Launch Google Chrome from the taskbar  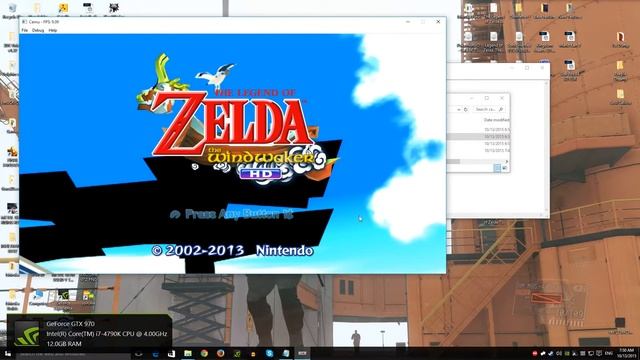204,354
